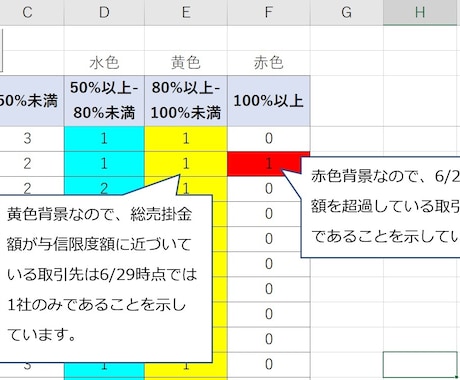The height and width of the screenshot is (380, 460).
Task: Click the cell labeled 黄色
Action: pyautogui.click(x=186, y=63)
